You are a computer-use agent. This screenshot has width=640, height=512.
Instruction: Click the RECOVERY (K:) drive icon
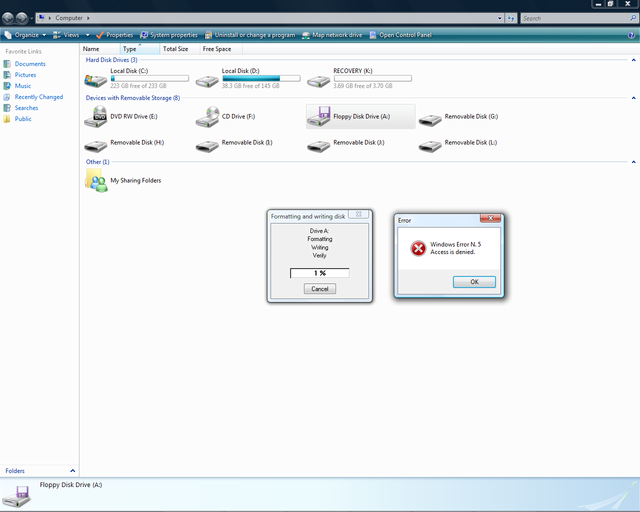319,78
